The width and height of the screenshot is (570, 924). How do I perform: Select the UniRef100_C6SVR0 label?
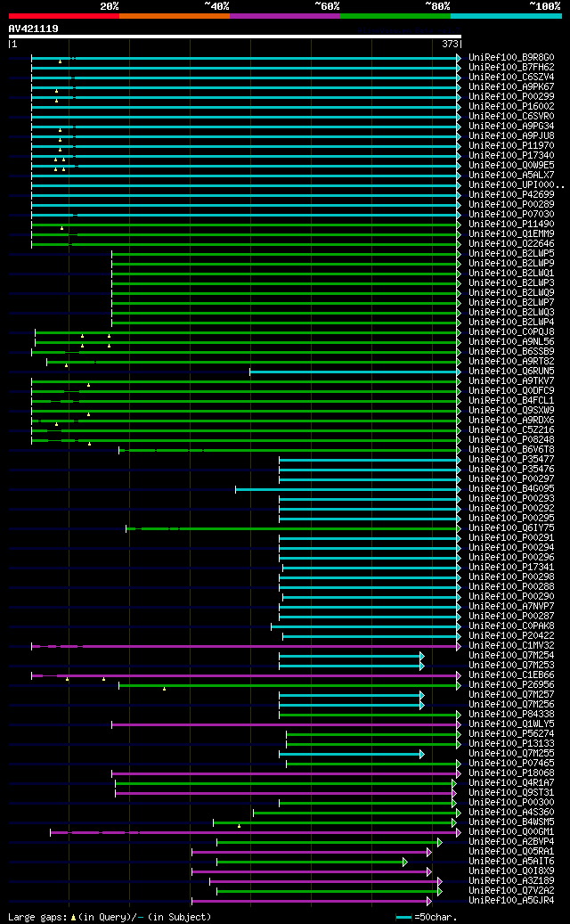511,117
